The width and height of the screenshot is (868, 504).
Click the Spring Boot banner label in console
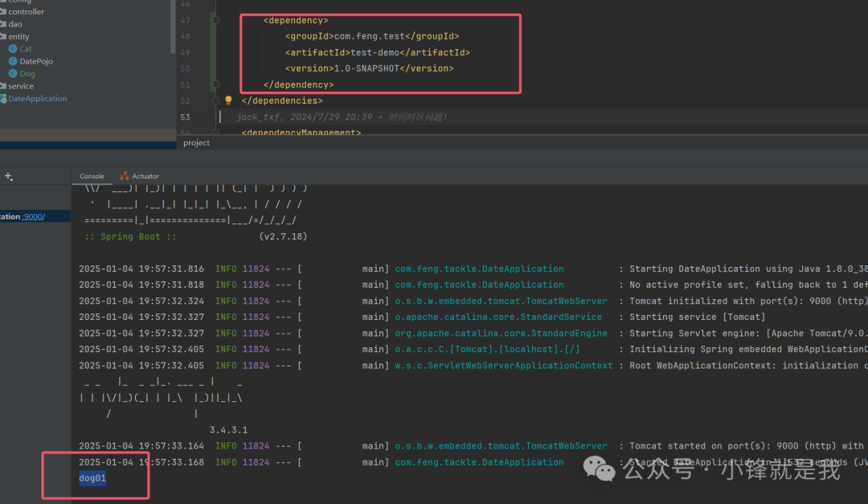131,236
